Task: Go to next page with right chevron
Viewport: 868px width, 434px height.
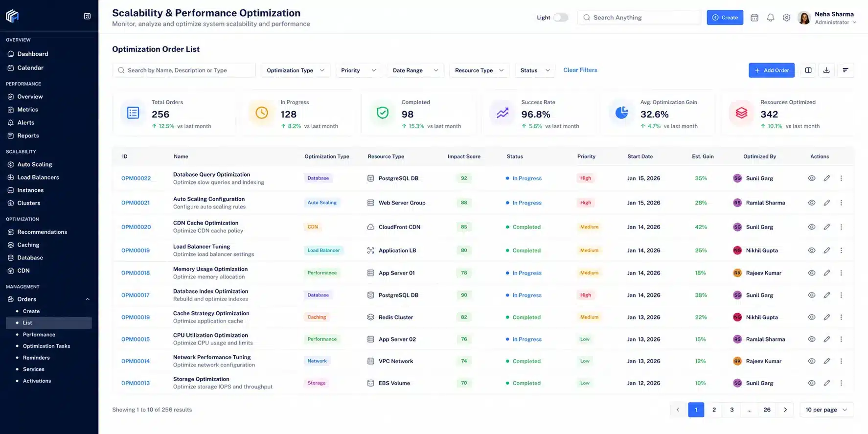Action: (x=785, y=410)
